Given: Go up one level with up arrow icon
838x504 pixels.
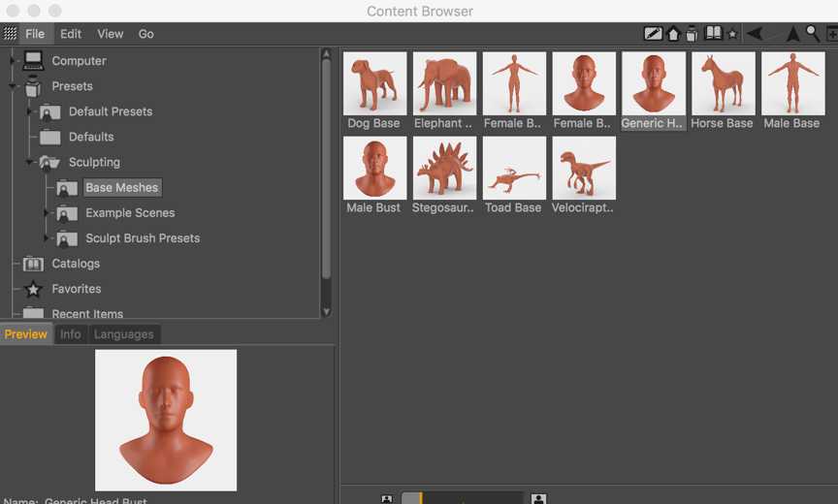Looking at the screenshot, I should [x=793, y=34].
